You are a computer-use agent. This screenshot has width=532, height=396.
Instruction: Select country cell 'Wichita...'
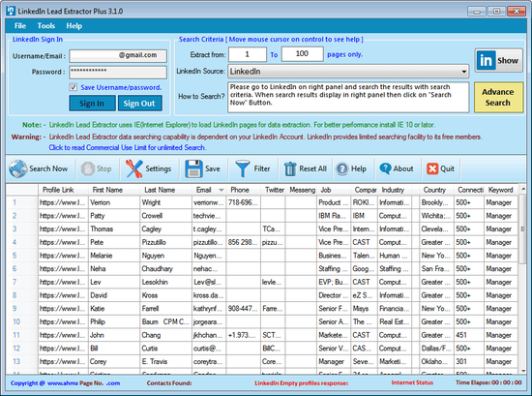tap(436, 216)
